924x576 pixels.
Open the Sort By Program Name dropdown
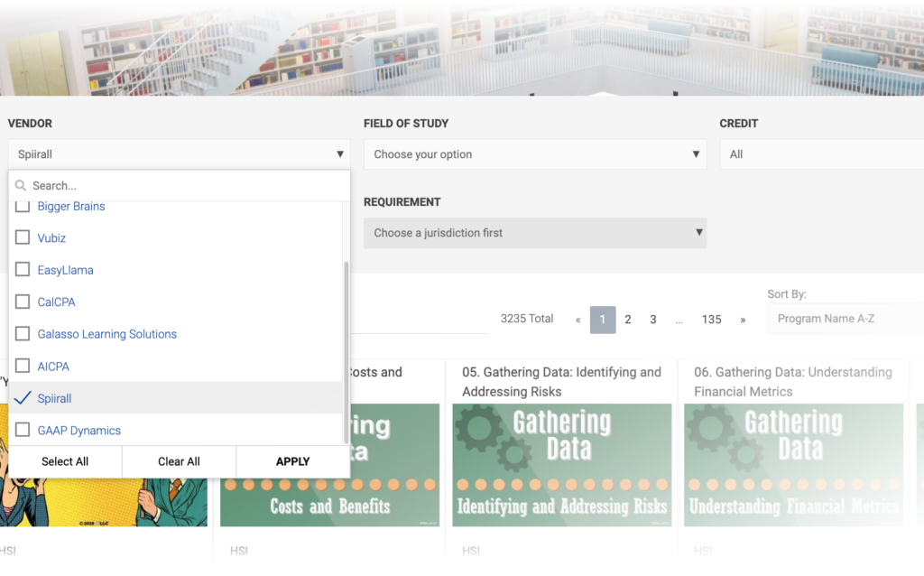(x=845, y=319)
